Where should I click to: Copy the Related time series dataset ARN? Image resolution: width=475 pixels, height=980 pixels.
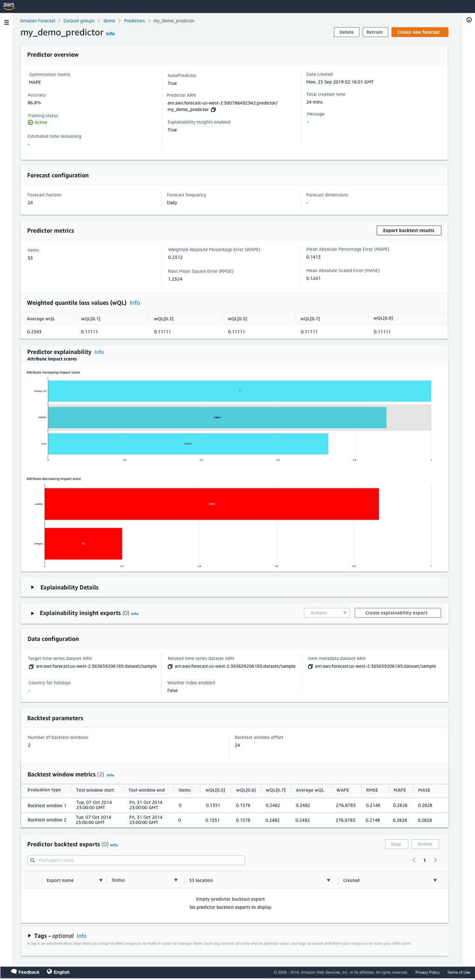click(x=170, y=667)
